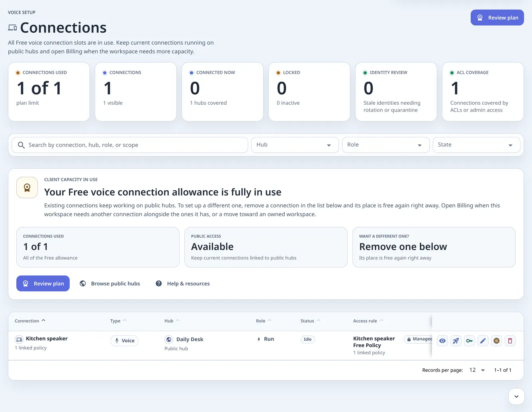Click 'Remove one below' tile

click(434, 247)
